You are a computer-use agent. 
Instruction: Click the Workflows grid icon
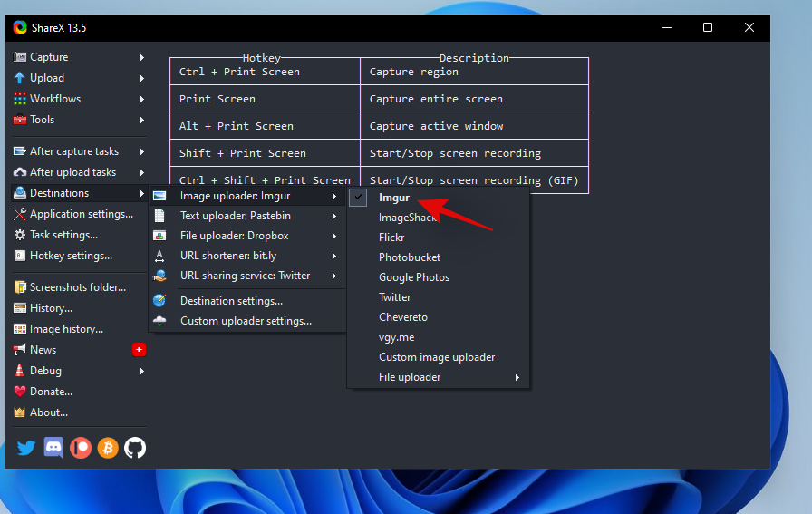(x=20, y=99)
